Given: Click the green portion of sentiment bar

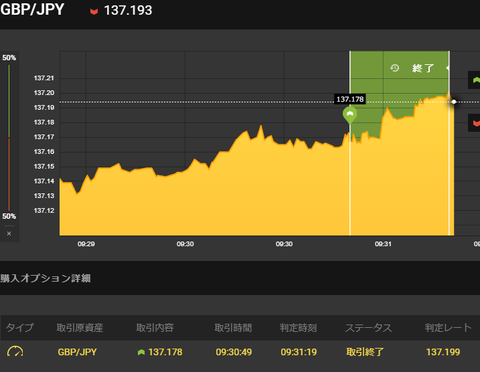Looking at the screenshot, I should (x=9, y=101).
